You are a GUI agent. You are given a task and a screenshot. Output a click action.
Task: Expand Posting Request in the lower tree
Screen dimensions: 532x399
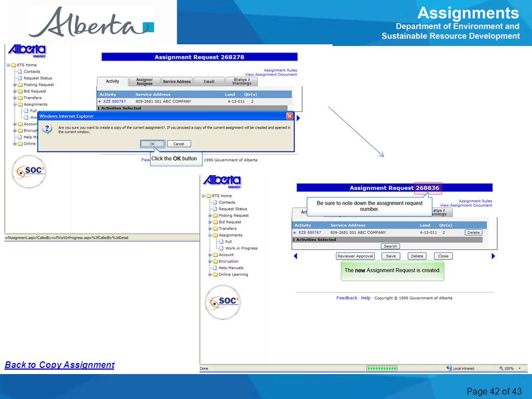pyautogui.click(x=210, y=216)
